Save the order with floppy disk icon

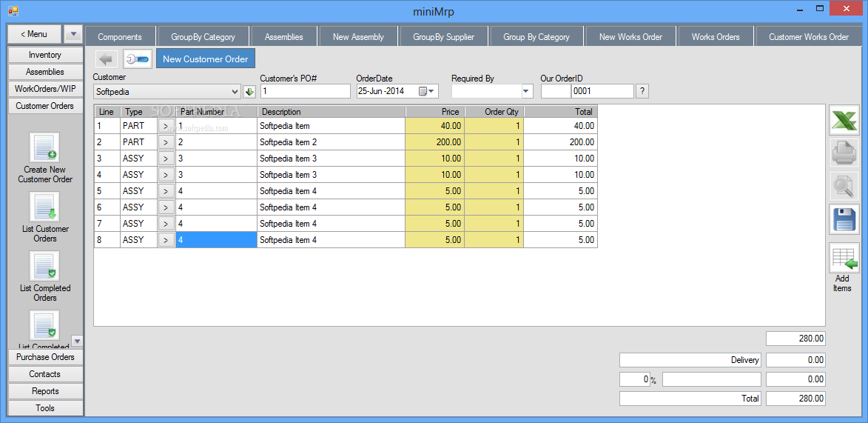click(x=844, y=219)
